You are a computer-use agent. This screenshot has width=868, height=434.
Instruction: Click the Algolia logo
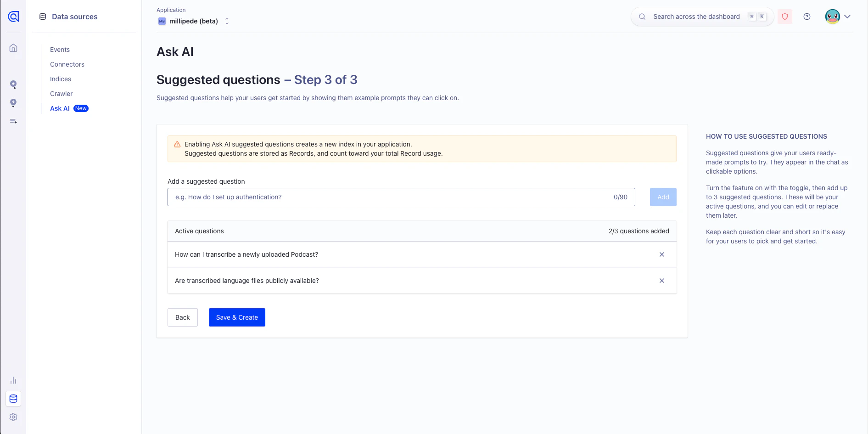[13, 17]
